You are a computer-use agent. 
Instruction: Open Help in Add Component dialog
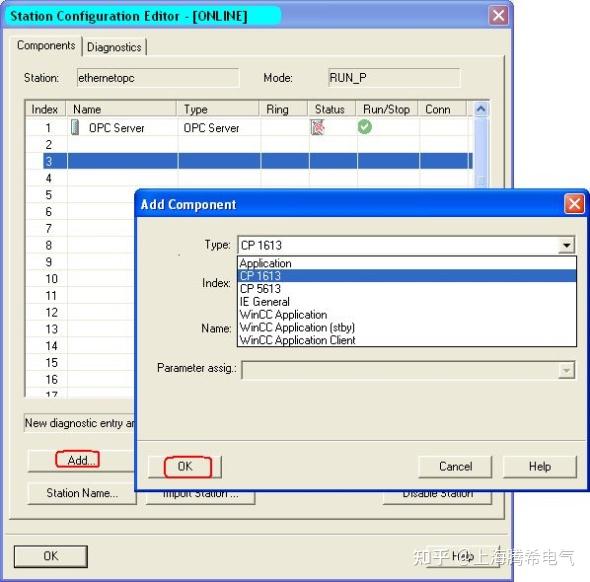(x=540, y=467)
